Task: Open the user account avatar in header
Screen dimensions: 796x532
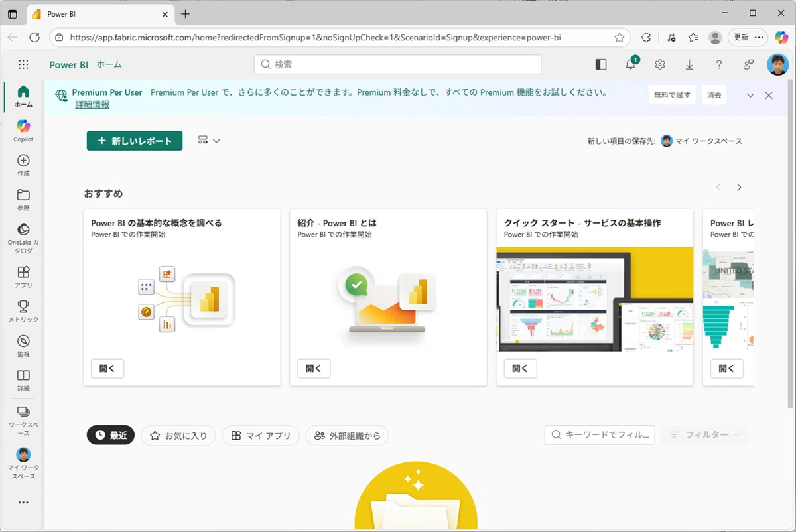Action: pos(777,64)
